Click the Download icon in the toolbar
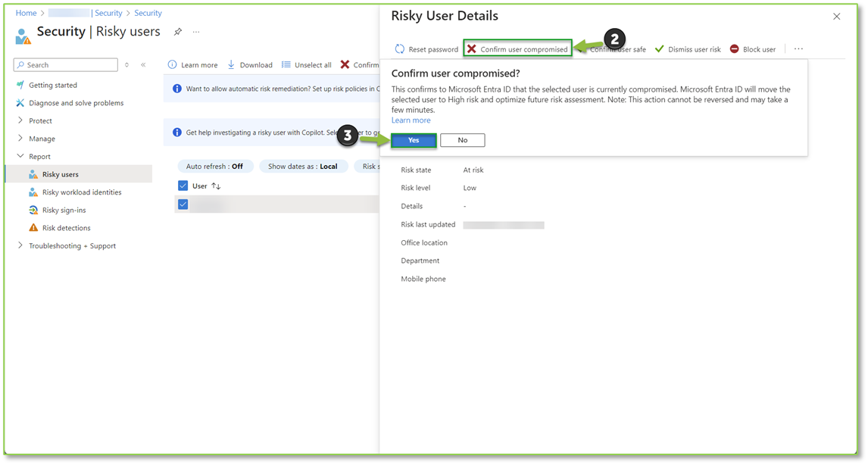Screen dimensions: 868x465 pyautogui.click(x=231, y=64)
